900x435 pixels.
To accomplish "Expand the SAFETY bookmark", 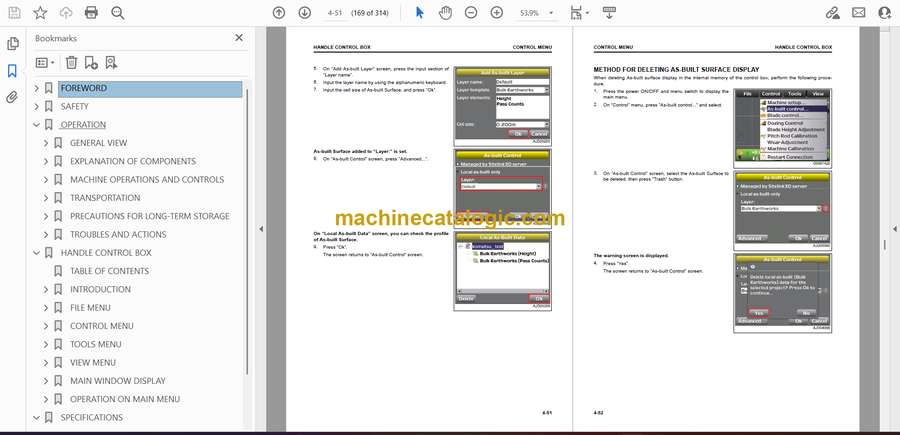I will coord(37,107).
